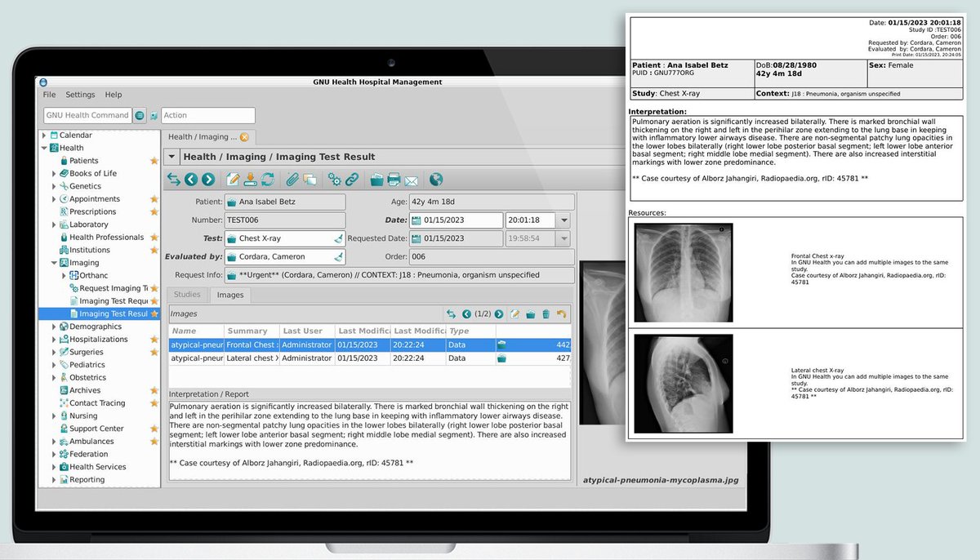Screen dimensions: 980x560
Task: Toggle favorite star for Institutions
Action: tap(154, 250)
